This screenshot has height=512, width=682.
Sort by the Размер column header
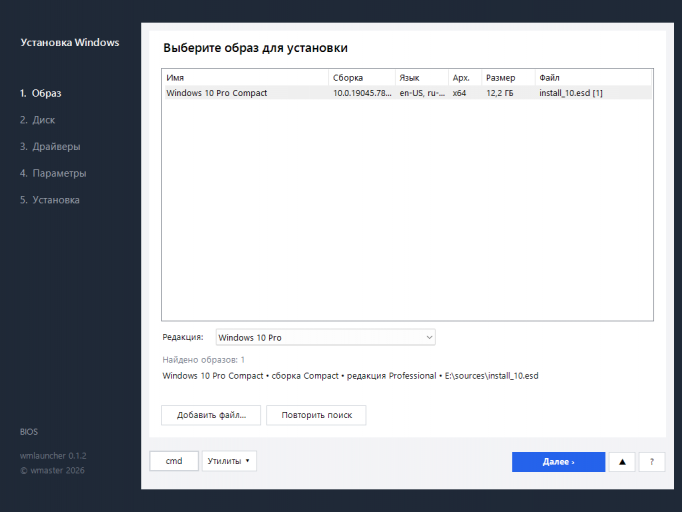point(508,78)
